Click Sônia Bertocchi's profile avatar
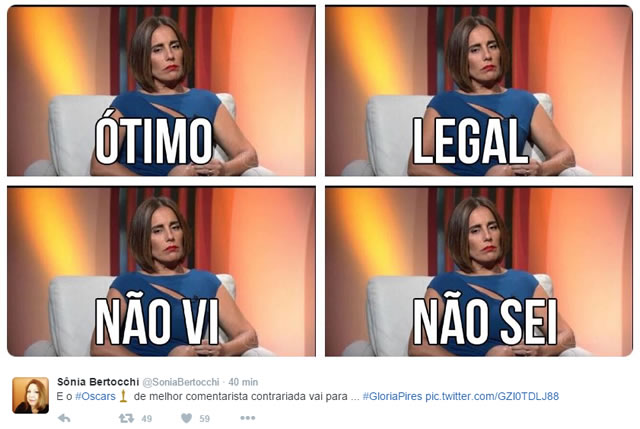640x429 pixels. click(31, 396)
